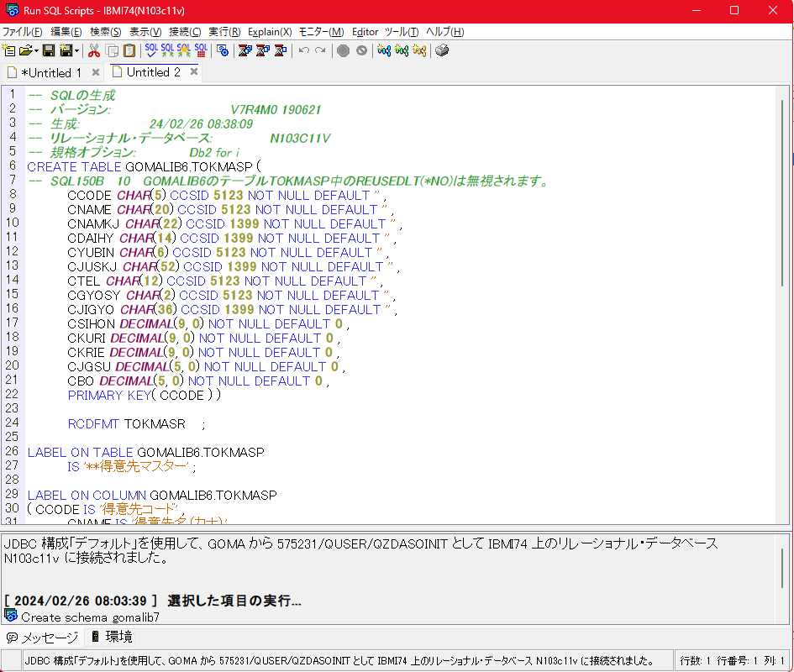Run all statements hourglass icon

245,50
